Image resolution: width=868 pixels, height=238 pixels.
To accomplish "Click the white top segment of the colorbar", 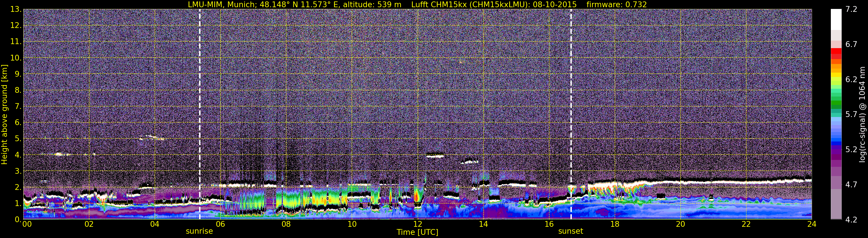I will [836, 19].
